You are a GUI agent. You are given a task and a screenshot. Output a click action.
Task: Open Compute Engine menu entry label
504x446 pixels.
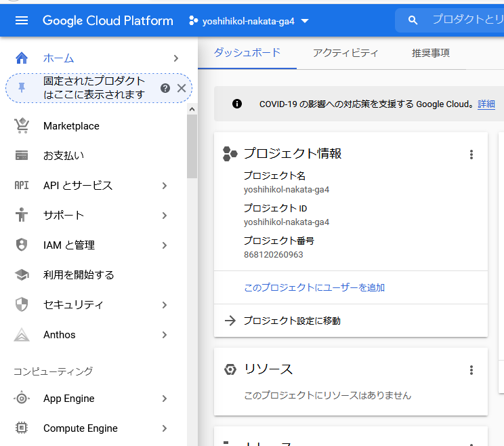pyautogui.click(x=81, y=428)
